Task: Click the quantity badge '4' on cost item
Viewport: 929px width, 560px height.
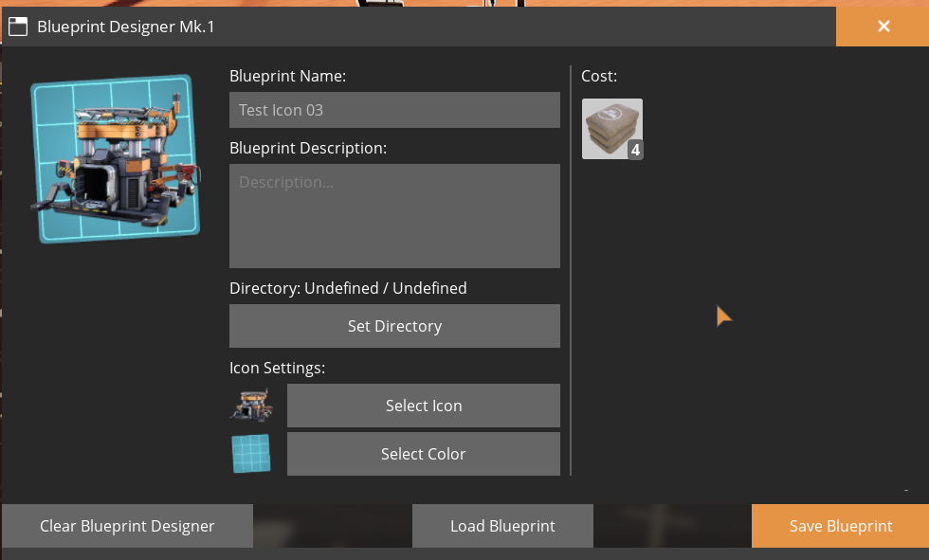Action: (x=635, y=150)
